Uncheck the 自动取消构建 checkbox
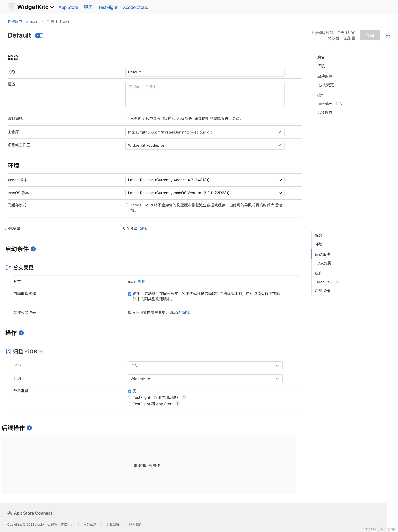 130,294
